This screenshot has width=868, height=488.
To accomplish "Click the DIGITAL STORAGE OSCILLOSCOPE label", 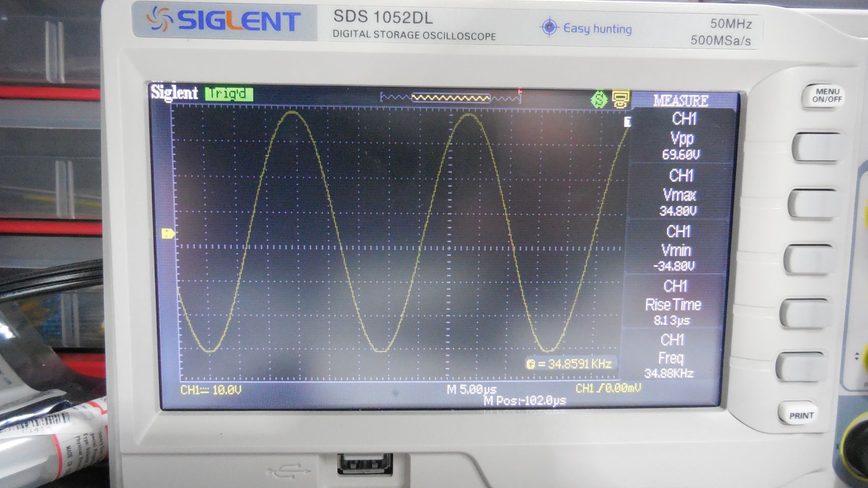I will pos(414,36).
